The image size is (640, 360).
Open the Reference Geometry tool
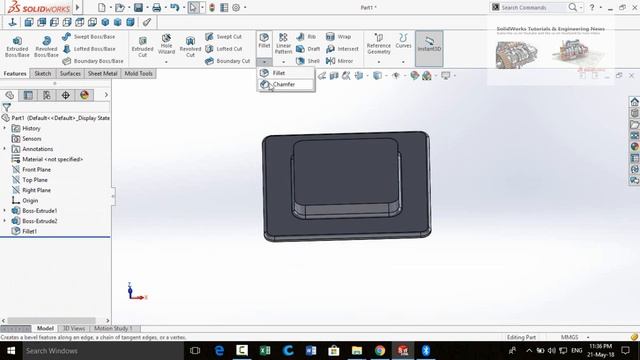(379, 44)
